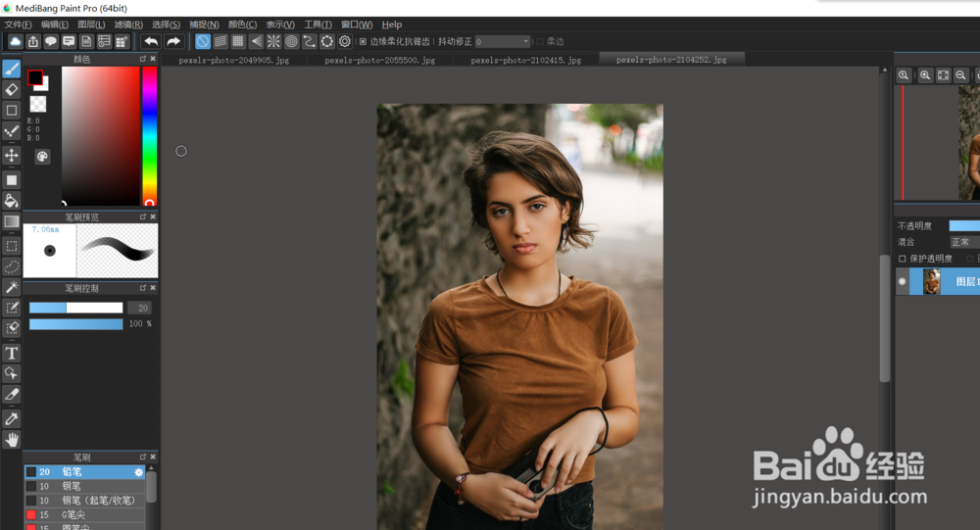The height and width of the screenshot is (530, 980).
Task: Click the rainbow hue bar
Action: tap(149, 135)
